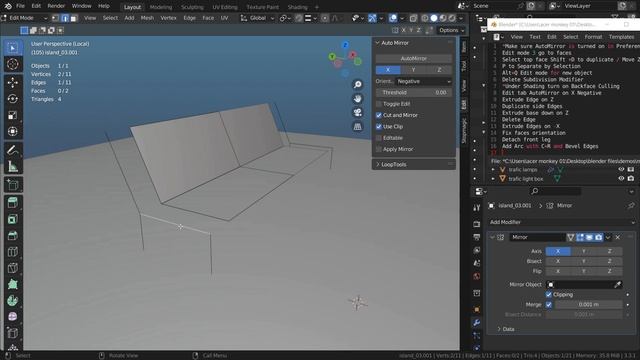Image resolution: width=640 pixels, height=360 pixels.
Task: Pick the Poly Build tool
Action: click(13, 284)
